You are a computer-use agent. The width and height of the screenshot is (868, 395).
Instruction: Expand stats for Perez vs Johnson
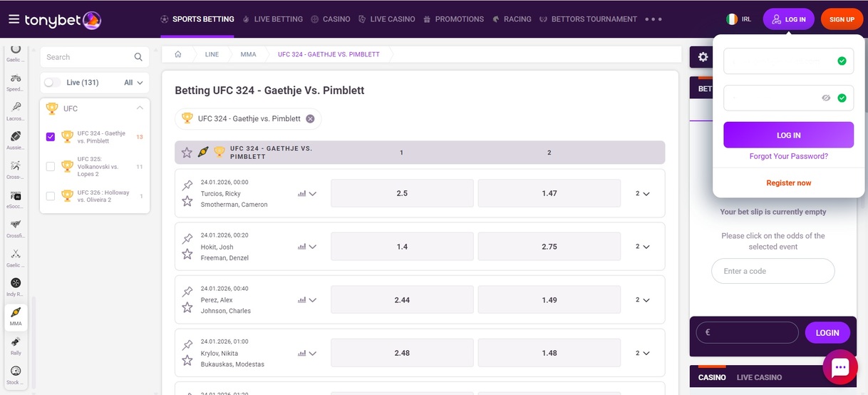point(307,300)
